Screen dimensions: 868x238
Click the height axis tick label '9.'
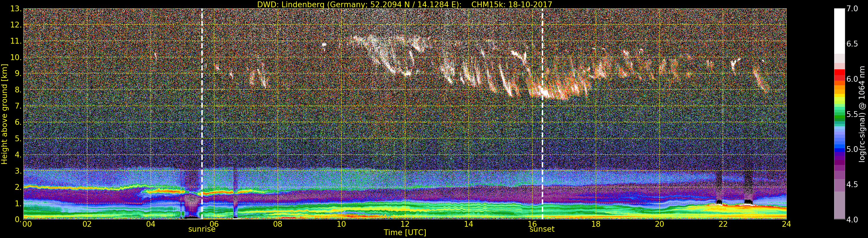click(18, 73)
